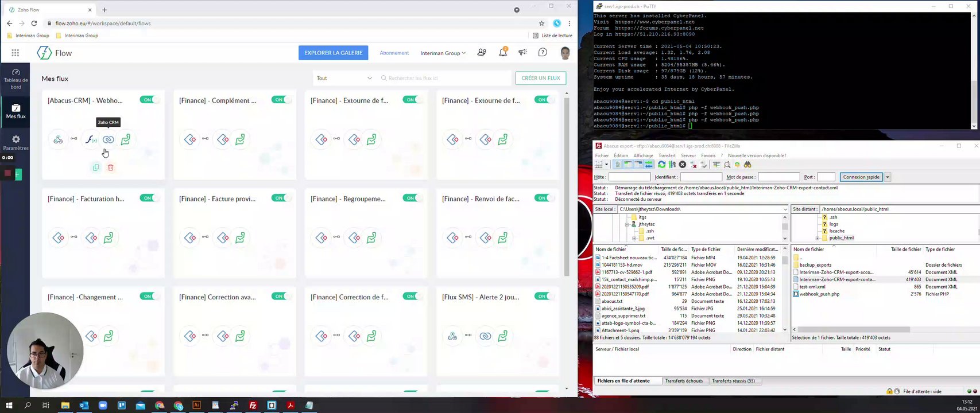Toggle the Finance Regroupement flow switch
980x413 pixels.
[x=413, y=198]
